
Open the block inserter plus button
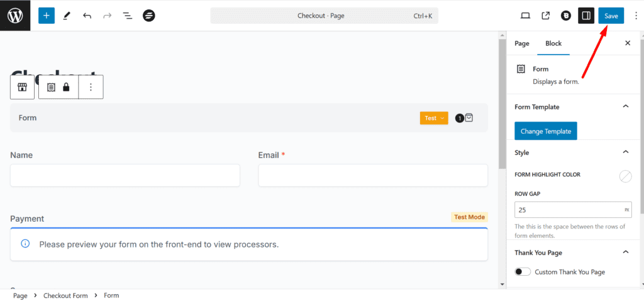[47, 16]
